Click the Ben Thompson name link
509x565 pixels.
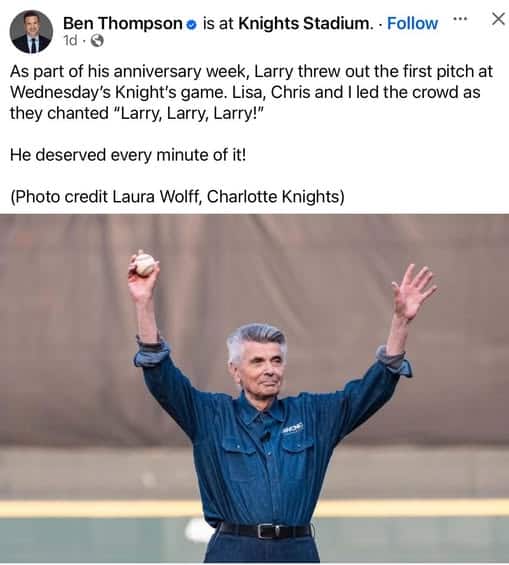pyautogui.click(x=123, y=24)
